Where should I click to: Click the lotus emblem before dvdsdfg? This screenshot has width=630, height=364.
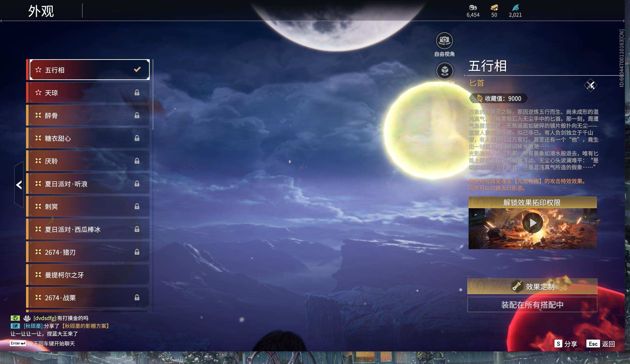(x=27, y=318)
